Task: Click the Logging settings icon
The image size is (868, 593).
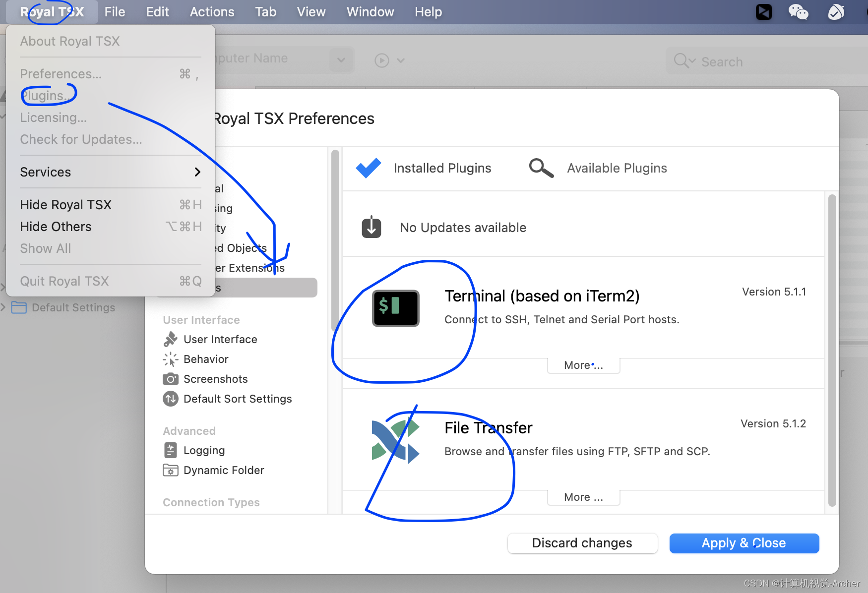Action: click(171, 450)
